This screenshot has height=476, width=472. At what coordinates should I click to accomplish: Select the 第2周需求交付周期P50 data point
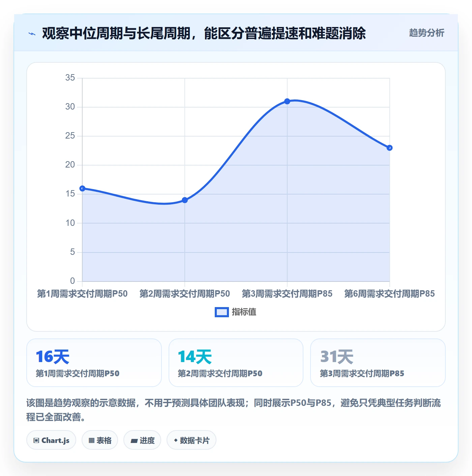185,200
